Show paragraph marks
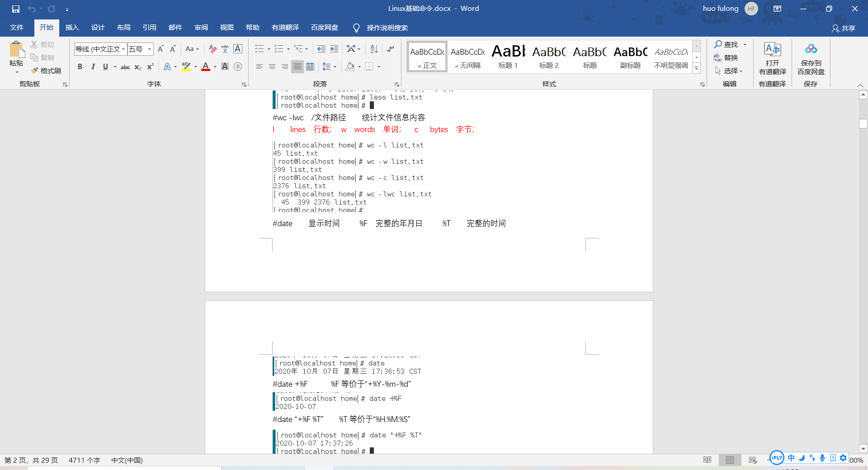The image size is (868, 470). click(391, 49)
